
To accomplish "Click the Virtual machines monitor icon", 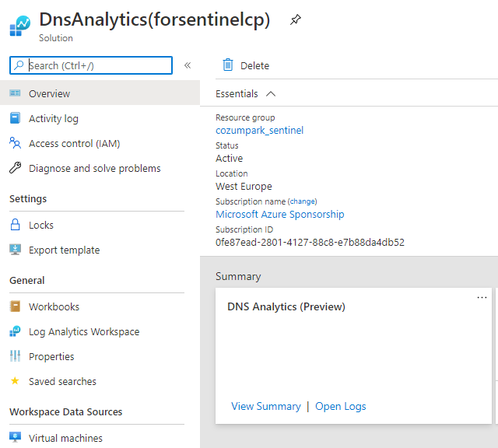I will click(15, 437).
